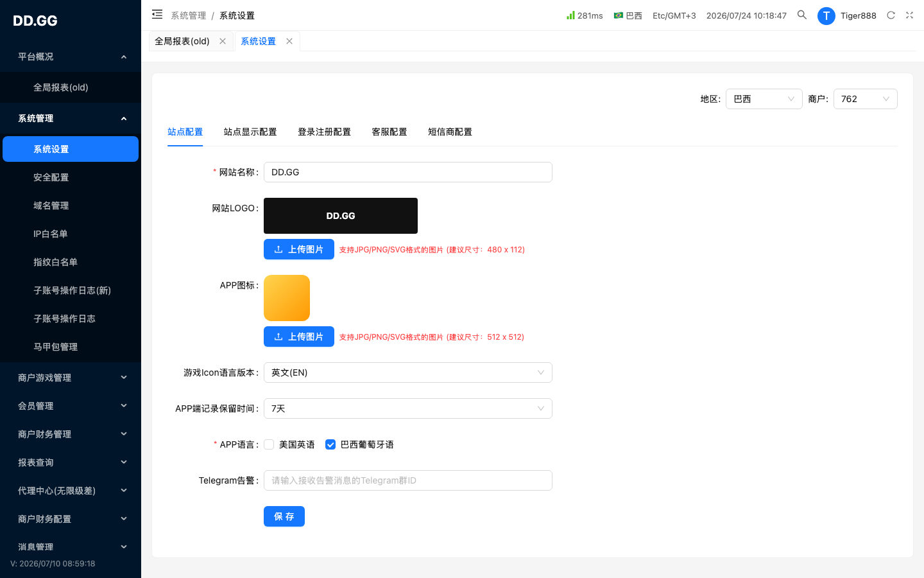The height and width of the screenshot is (578, 924).
Task: Click the 系统管理 breadcrumb
Action: [x=188, y=15]
